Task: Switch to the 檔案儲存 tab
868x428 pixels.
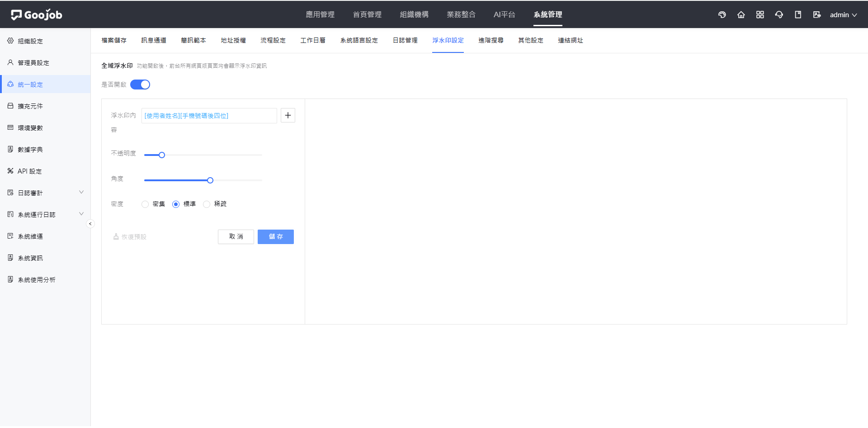Action: click(114, 40)
